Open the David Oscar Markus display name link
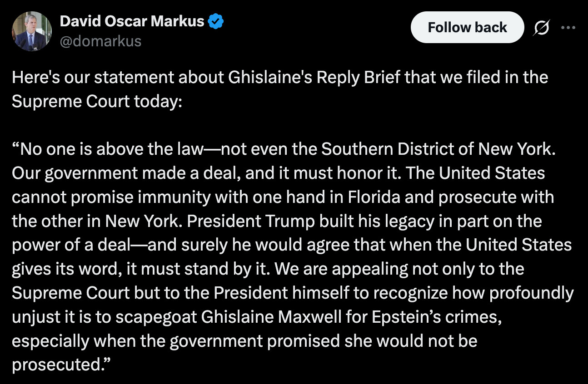 click(x=132, y=21)
